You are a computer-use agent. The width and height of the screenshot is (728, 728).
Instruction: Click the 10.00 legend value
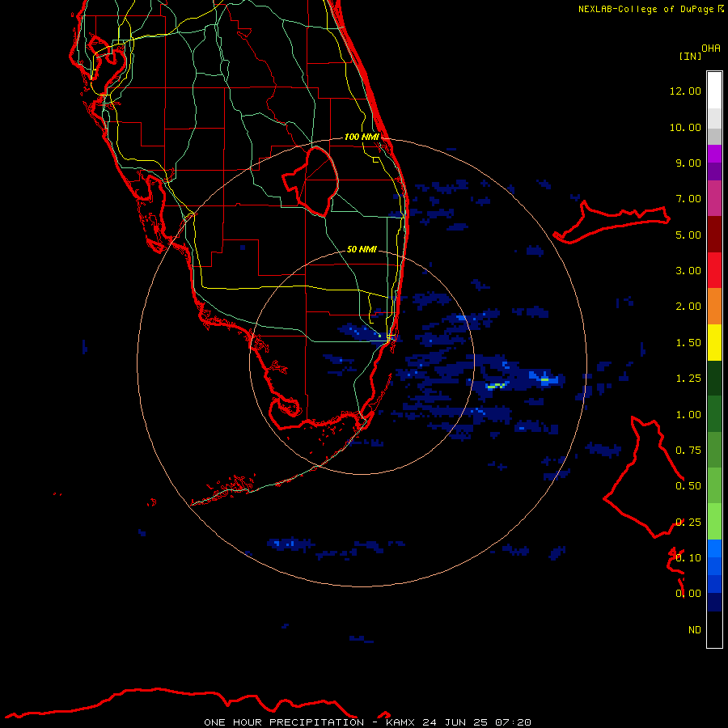click(685, 127)
